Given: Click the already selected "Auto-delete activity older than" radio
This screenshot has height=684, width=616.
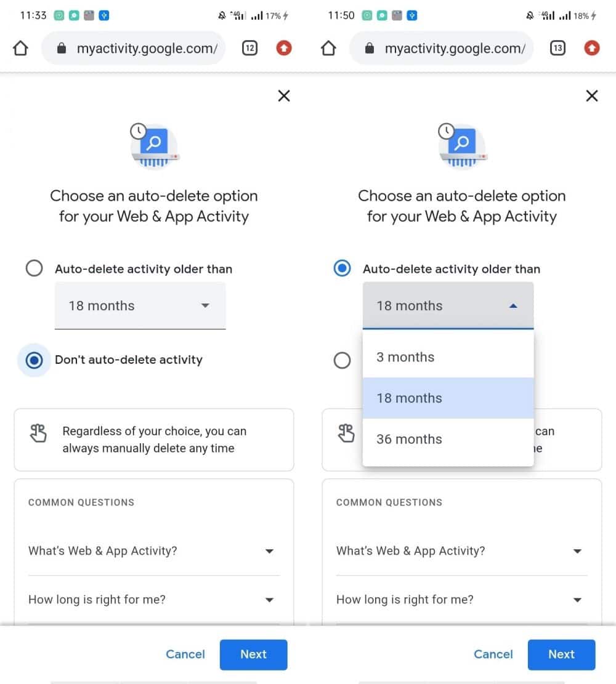Looking at the screenshot, I should 342,269.
